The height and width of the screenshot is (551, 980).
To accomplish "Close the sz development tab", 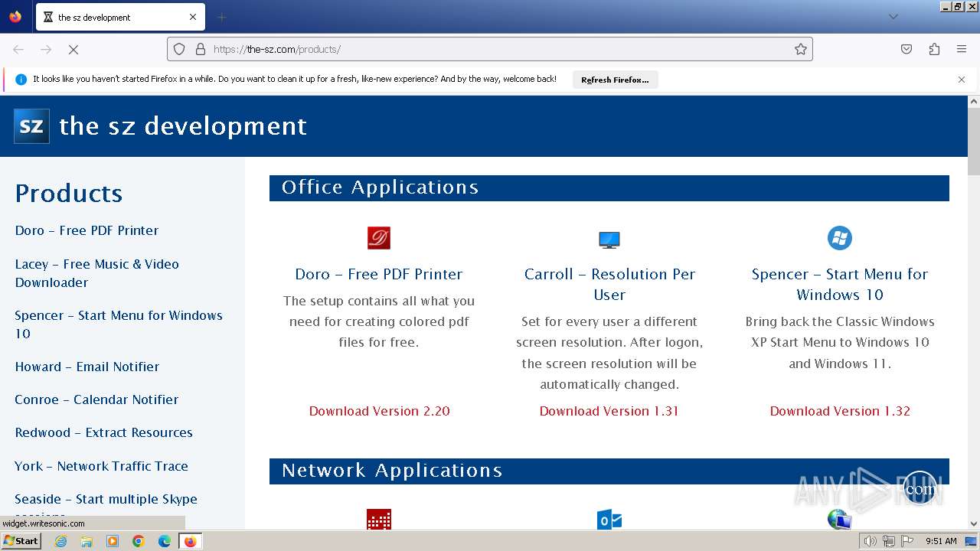I will (x=193, y=17).
